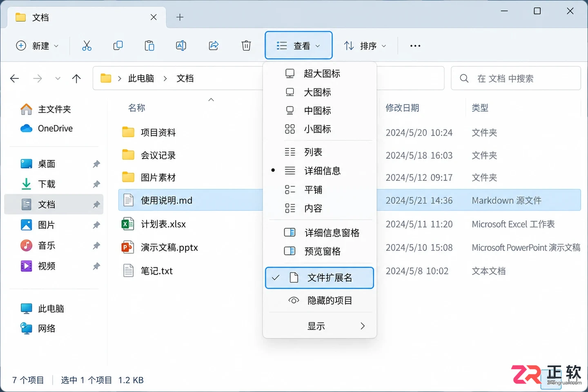Screen dimensions: 588x392
Task: Click the search magnifier icon
Action: pos(464,78)
